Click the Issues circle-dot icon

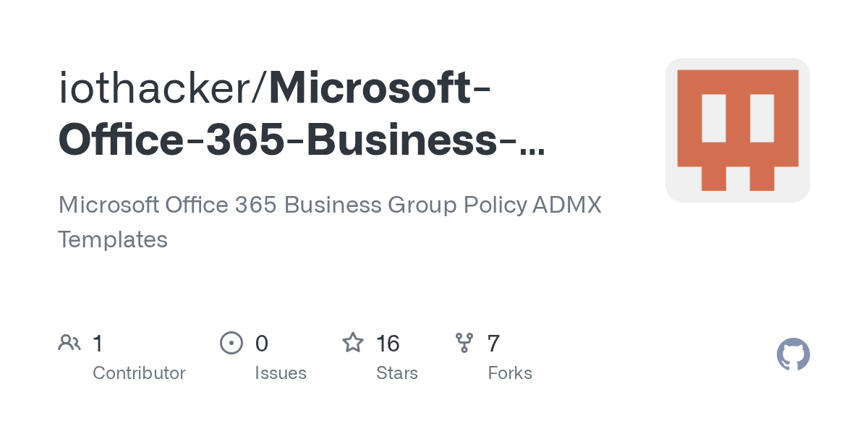[x=231, y=342]
